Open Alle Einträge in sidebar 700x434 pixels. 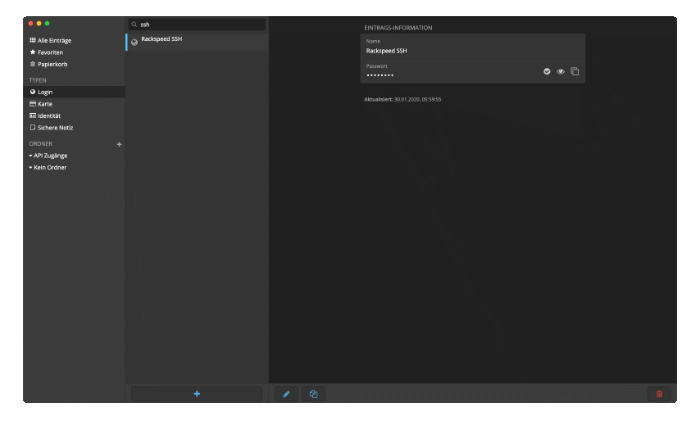coord(54,40)
